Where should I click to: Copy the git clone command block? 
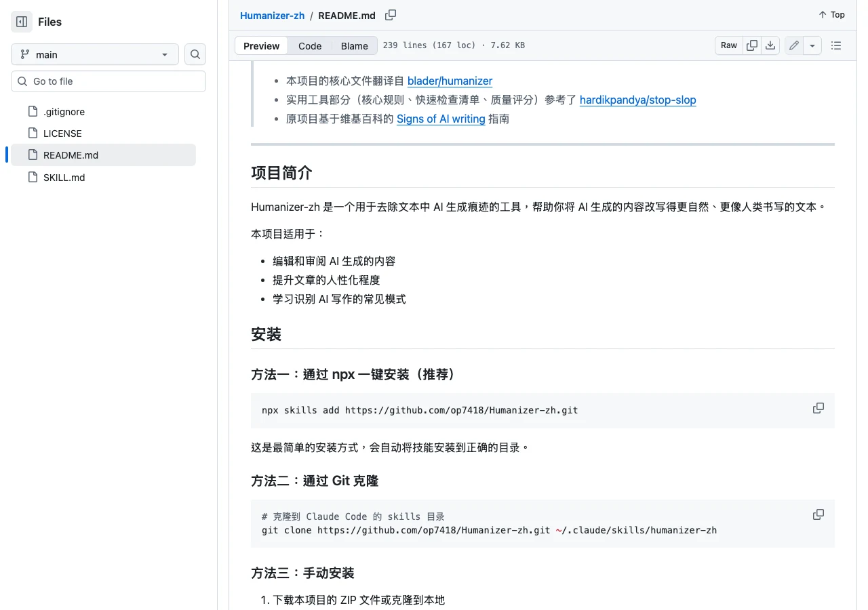818,514
